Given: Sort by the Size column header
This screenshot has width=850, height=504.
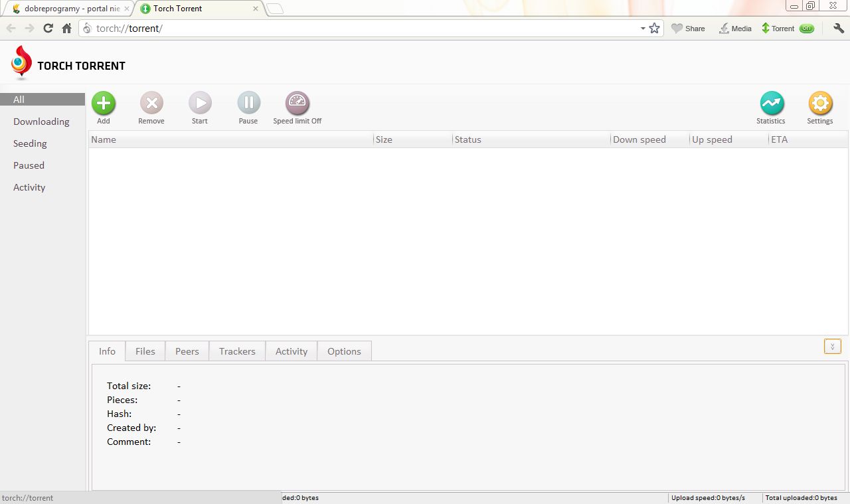Looking at the screenshot, I should 412,139.
